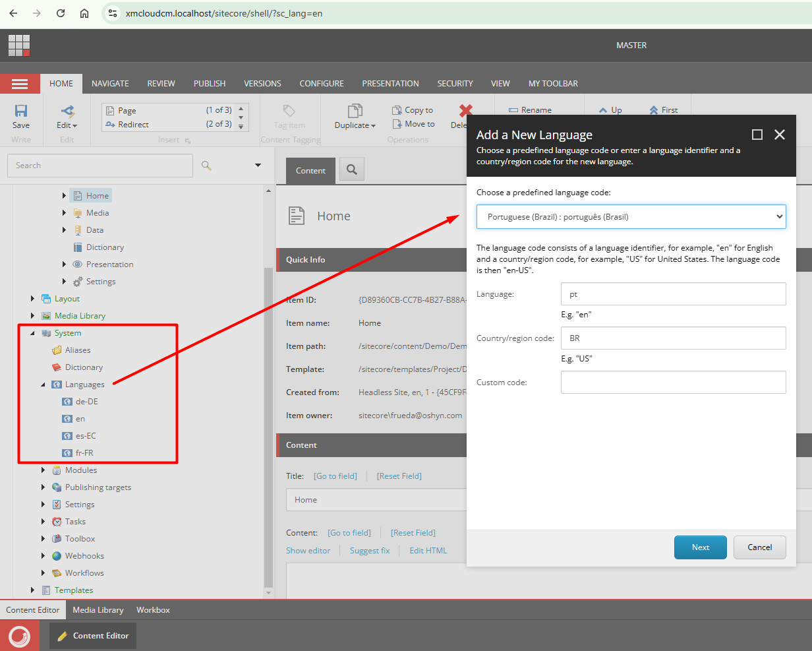Expand the Layout tree node
The width and height of the screenshot is (812, 651).
32,299
